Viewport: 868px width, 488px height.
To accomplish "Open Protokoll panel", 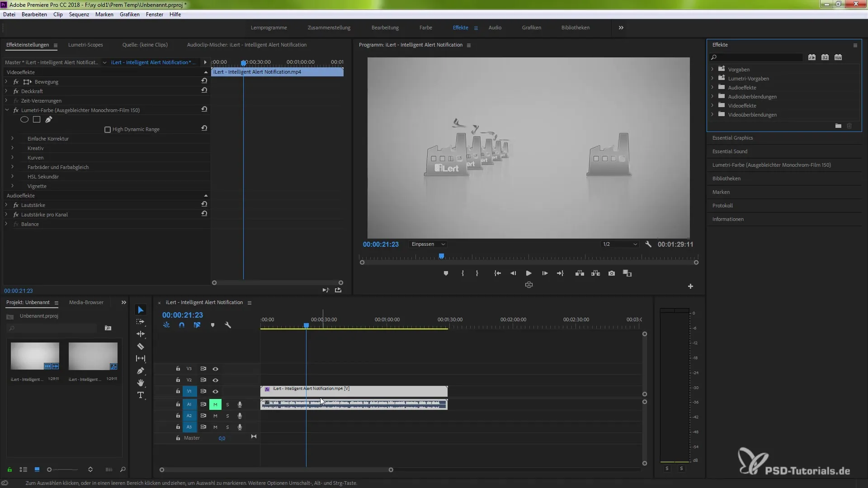I will [722, 206].
